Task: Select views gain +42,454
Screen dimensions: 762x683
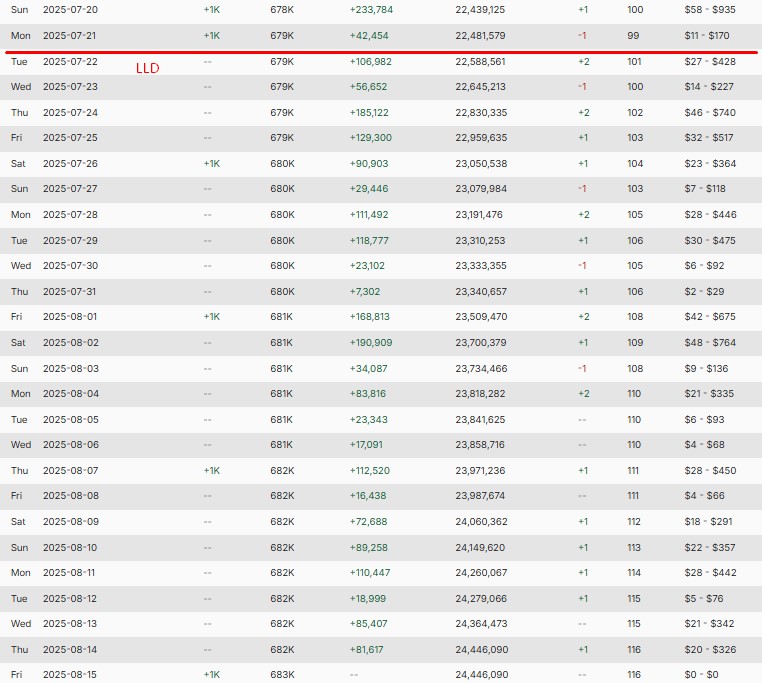Action: pos(369,35)
